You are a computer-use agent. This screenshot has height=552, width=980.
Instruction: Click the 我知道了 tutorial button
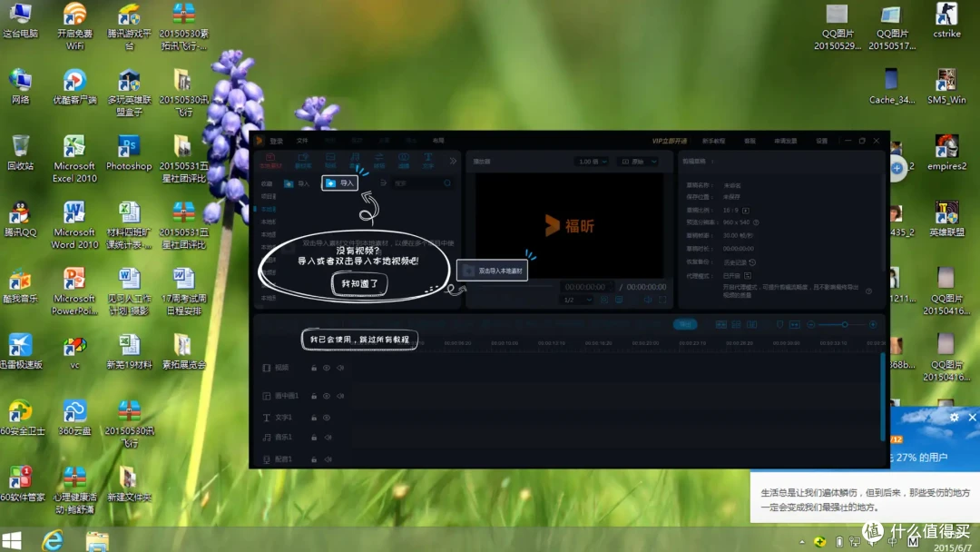[x=359, y=283]
